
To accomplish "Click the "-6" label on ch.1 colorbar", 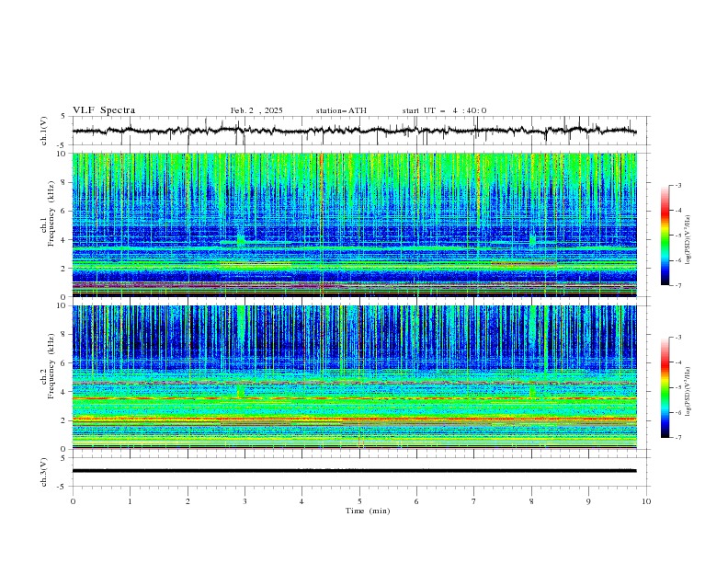I will pyautogui.click(x=678, y=260).
